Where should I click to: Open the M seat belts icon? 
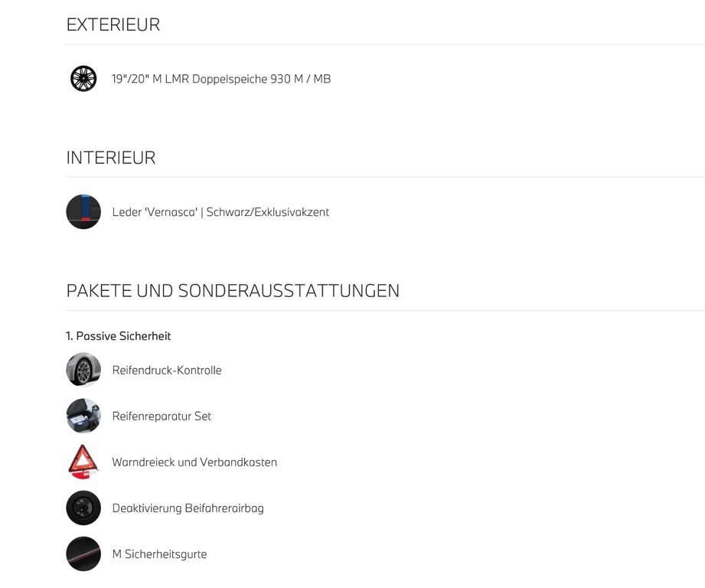coord(83,554)
